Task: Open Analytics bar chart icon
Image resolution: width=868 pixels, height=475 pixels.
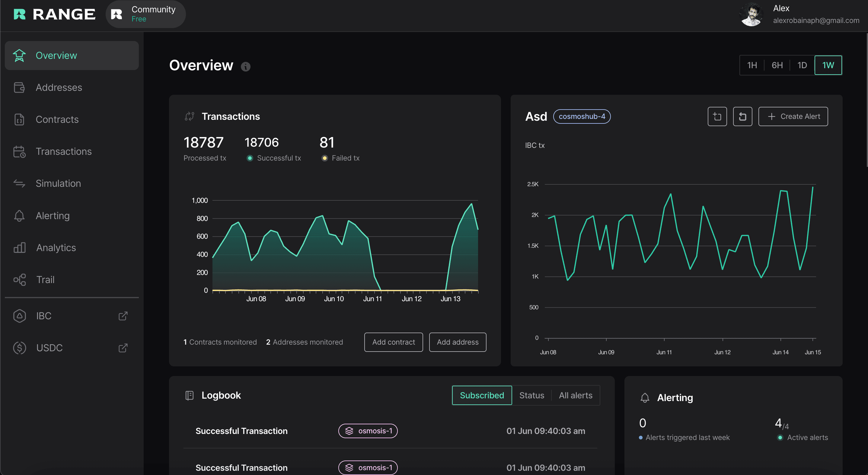Action: (20, 247)
